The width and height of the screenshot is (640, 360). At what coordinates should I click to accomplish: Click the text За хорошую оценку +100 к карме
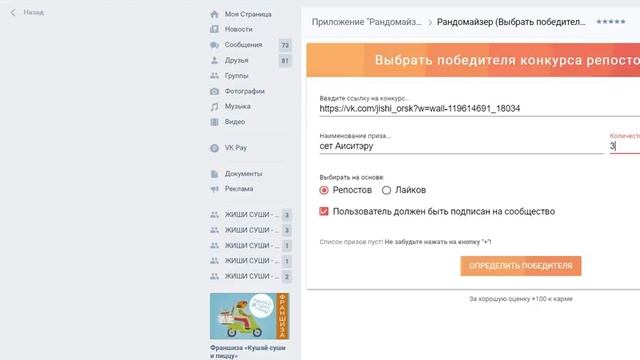(x=521, y=299)
